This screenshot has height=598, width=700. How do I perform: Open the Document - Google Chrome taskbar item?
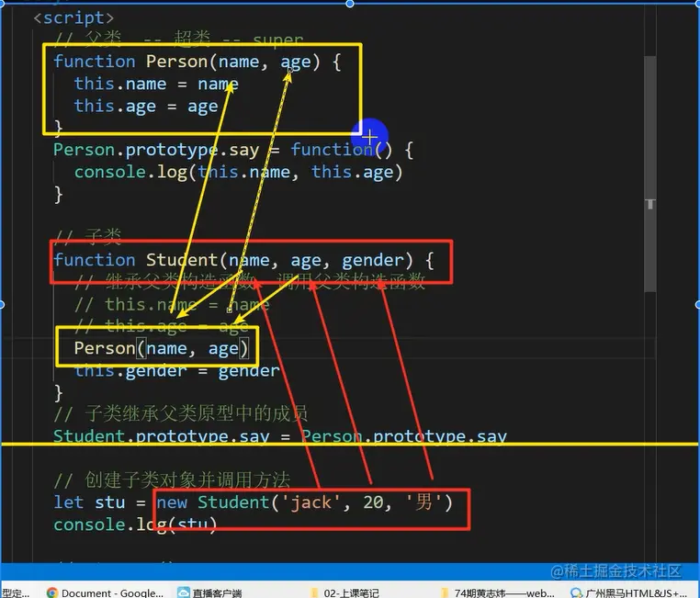106,592
